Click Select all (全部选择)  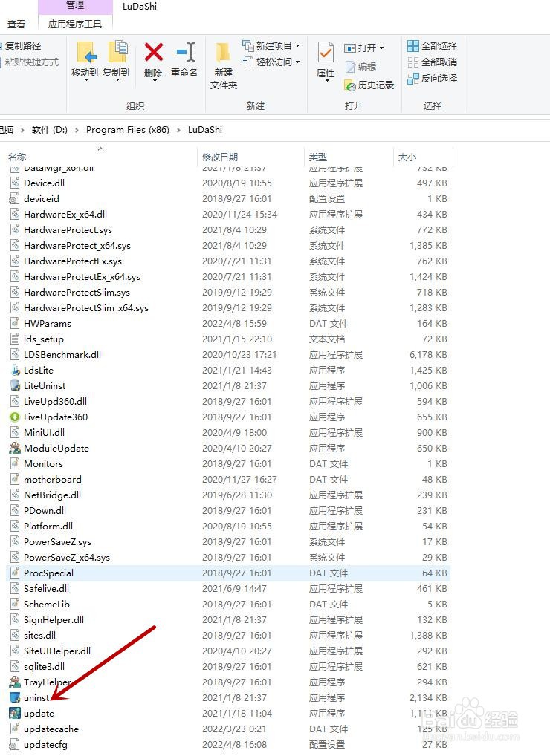pos(433,46)
